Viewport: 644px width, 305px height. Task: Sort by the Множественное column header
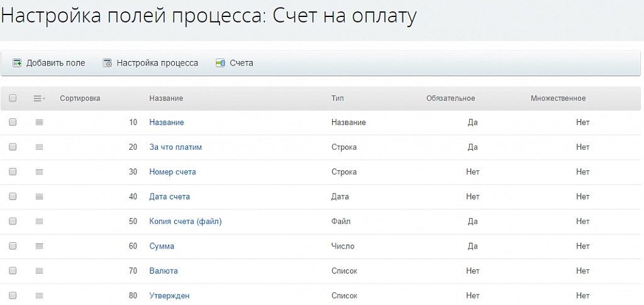[558, 98]
